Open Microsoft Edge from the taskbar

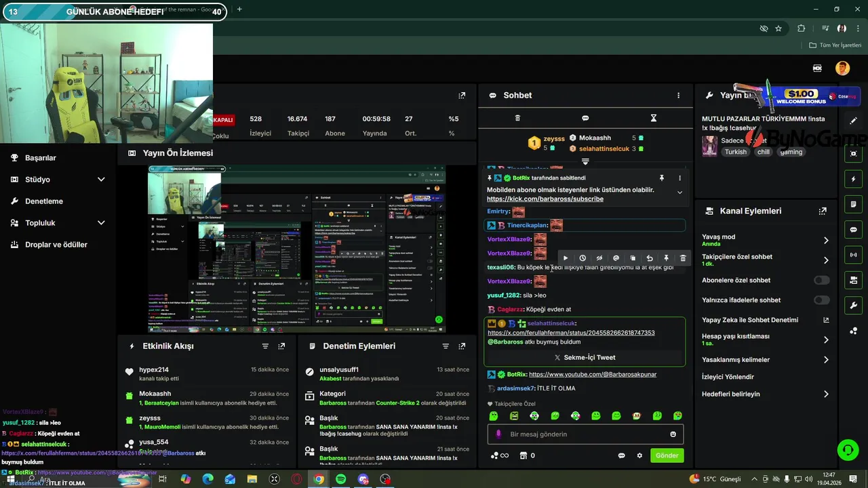[x=208, y=479]
